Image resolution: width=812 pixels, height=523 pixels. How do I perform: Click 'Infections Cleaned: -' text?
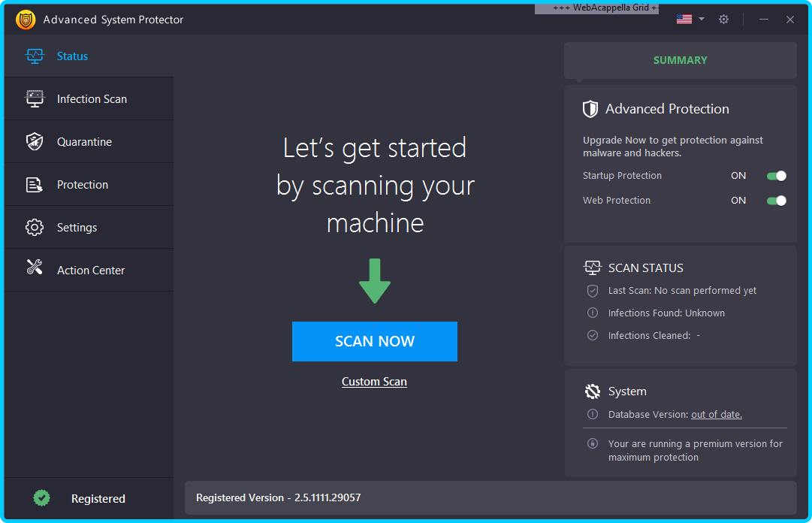click(x=654, y=336)
